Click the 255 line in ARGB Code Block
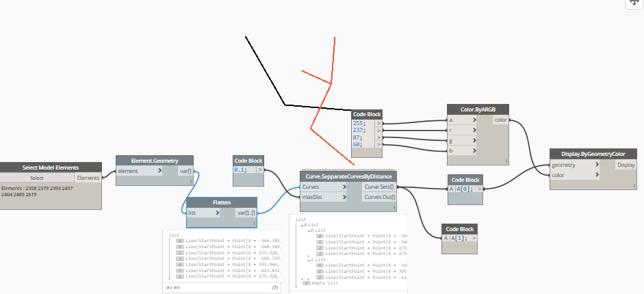The width and height of the screenshot is (644, 294). pos(358,122)
